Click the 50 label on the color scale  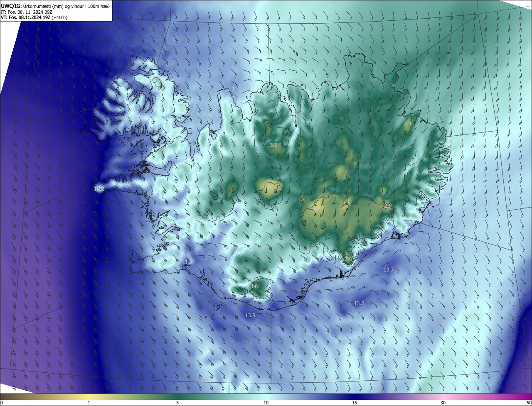pyautogui.click(x=528, y=403)
